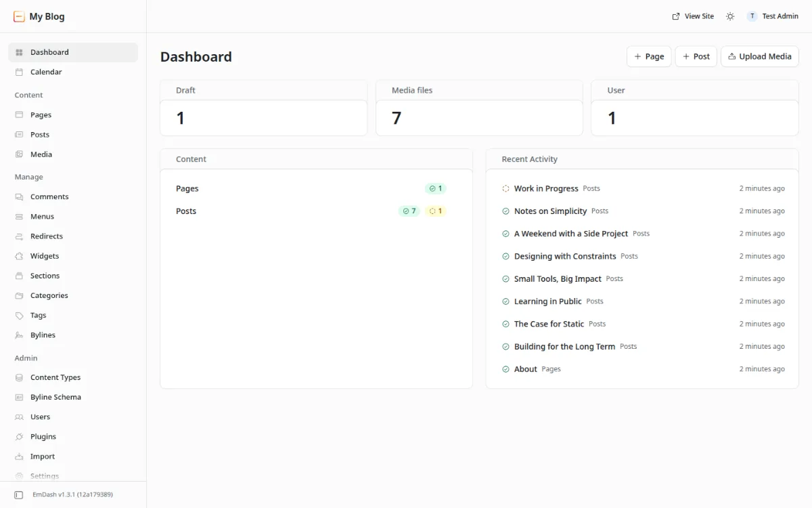Click the Test Admin avatar circle
The width and height of the screenshot is (812, 508).
click(752, 16)
